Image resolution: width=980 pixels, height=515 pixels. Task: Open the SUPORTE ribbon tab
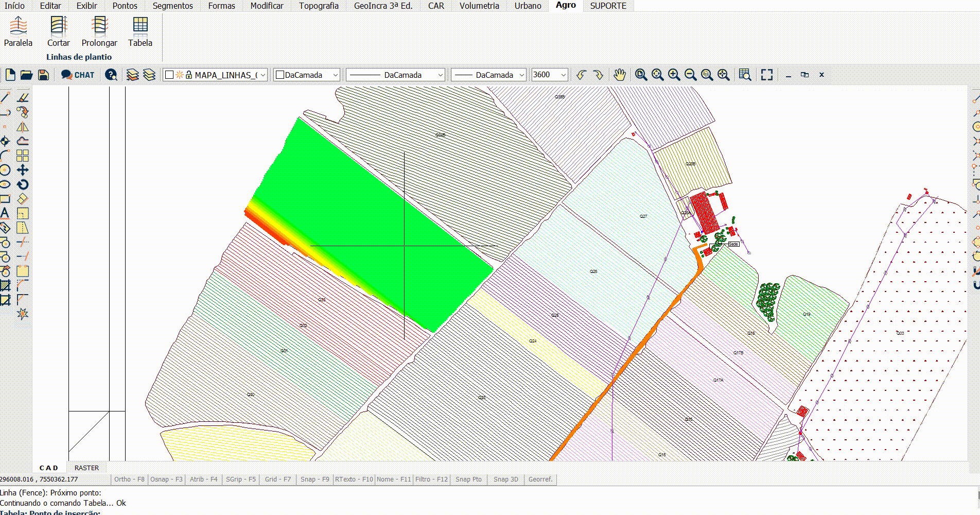608,6
